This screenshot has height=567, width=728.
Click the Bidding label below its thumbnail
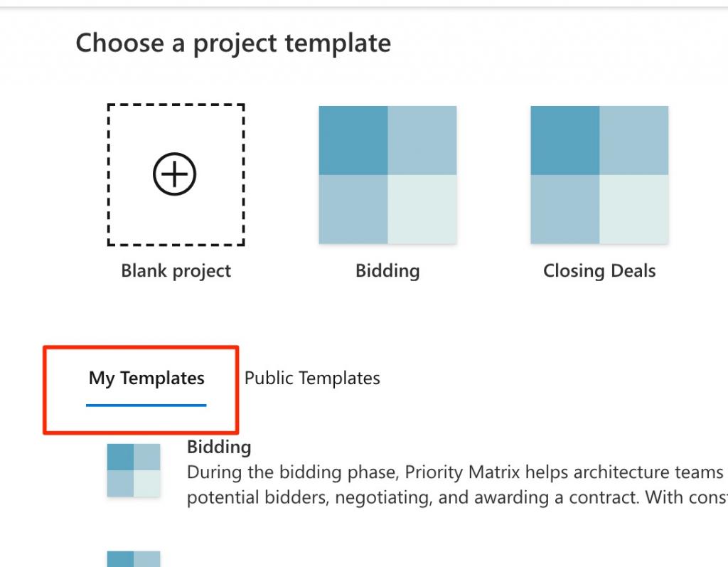[387, 271]
